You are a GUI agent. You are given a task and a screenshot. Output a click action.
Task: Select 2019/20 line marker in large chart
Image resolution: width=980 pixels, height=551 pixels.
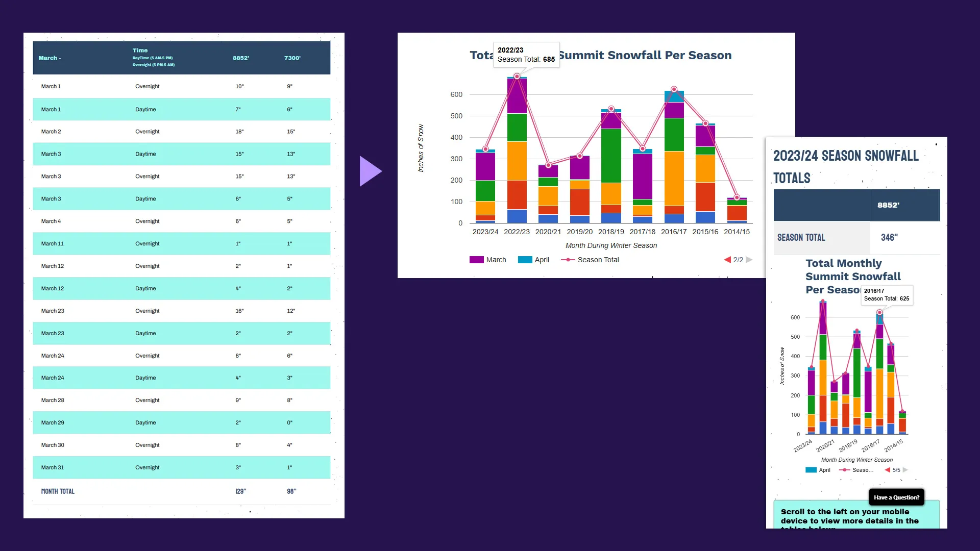pyautogui.click(x=580, y=156)
